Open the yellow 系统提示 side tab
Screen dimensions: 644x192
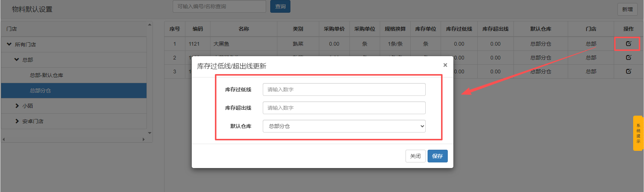point(638,133)
